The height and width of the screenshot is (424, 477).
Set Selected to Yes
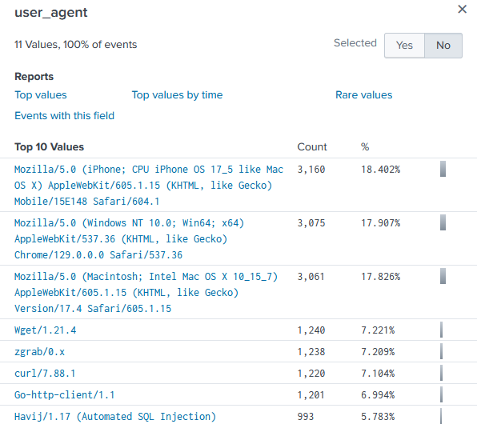404,45
